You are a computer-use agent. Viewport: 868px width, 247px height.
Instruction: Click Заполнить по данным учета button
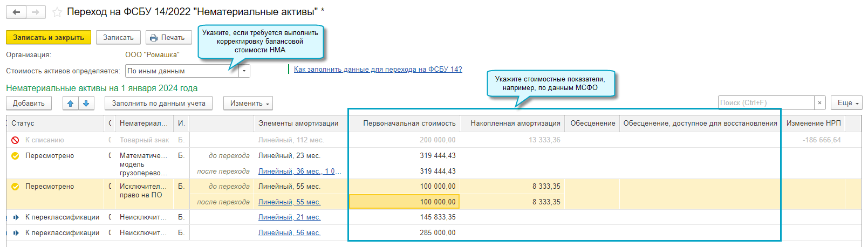click(159, 103)
